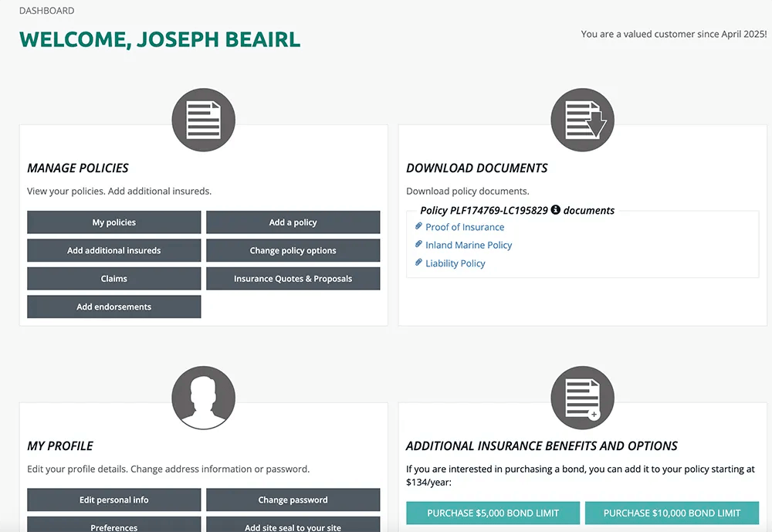Click the Additional Insurance Benefits document icon
772x532 pixels.
coord(582,398)
